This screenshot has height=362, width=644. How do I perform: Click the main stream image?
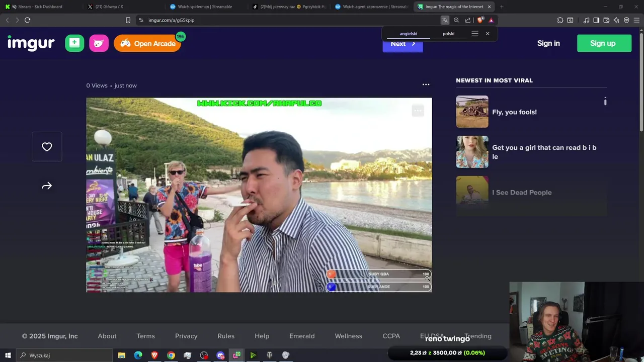coord(259,195)
